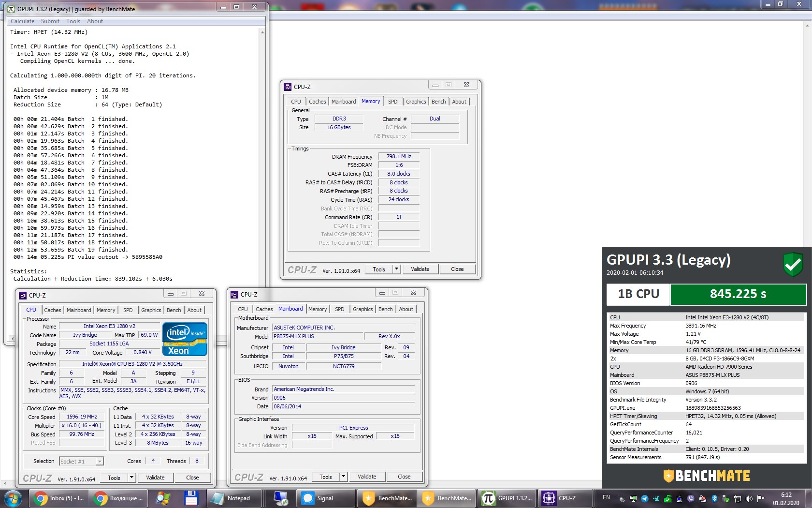
Task: Open the Windows Start menu orb
Action: tap(13, 498)
